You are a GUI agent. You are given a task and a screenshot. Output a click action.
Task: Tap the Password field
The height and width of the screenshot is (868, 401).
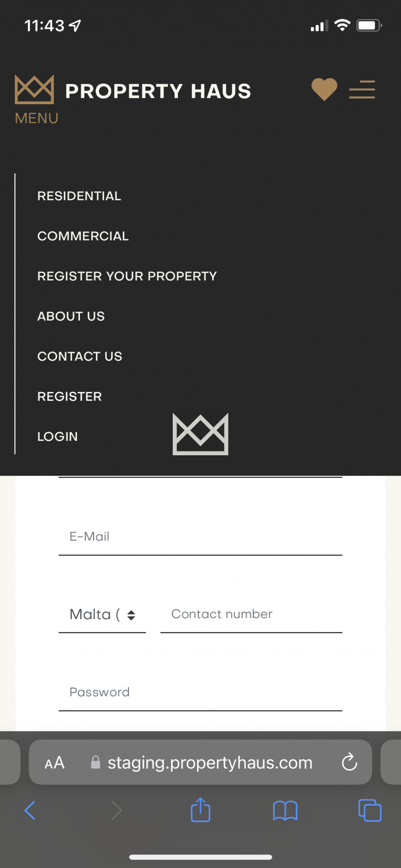(x=200, y=692)
